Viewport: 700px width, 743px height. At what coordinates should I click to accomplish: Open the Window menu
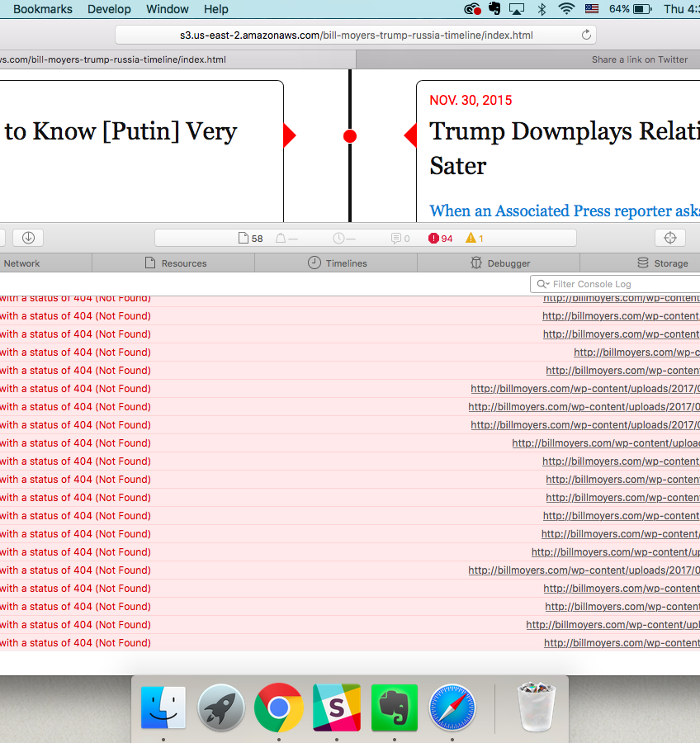(167, 9)
